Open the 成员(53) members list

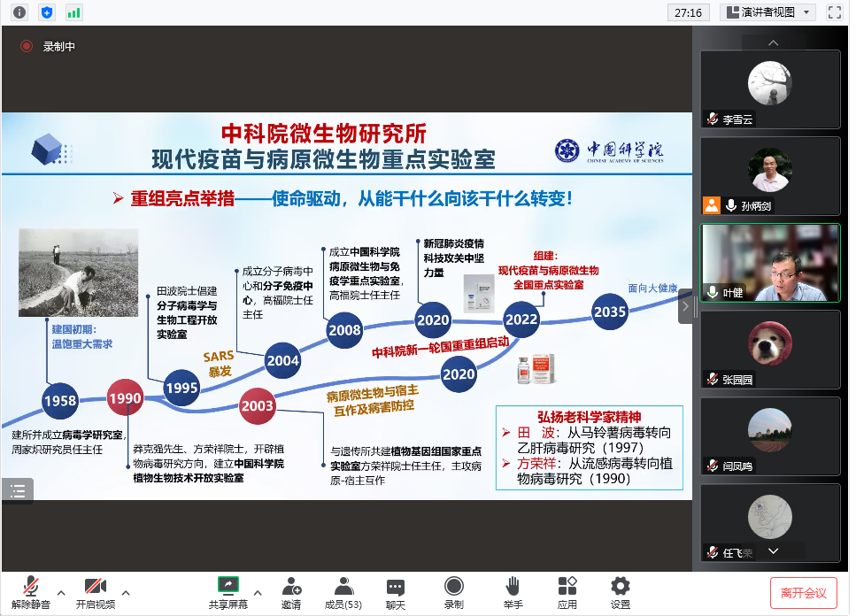[x=342, y=592]
